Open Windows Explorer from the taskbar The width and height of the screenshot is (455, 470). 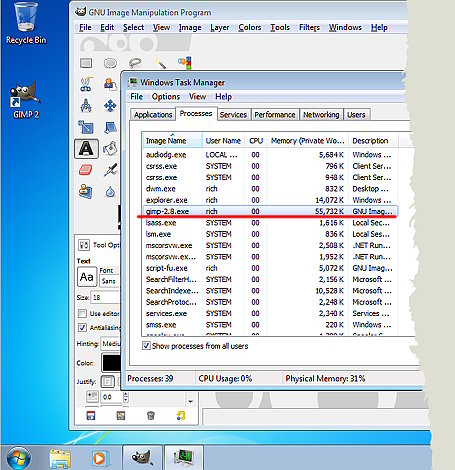click(x=60, y=459)
